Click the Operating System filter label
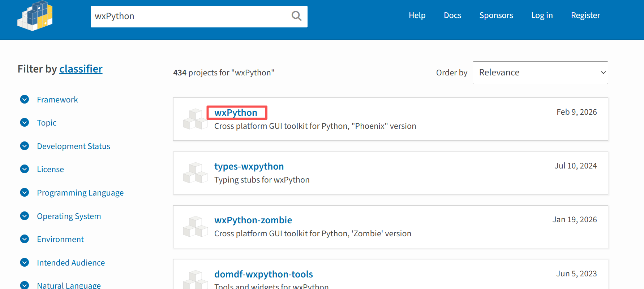644x289 pixels. pyautogui.click(x=69, y=216)
